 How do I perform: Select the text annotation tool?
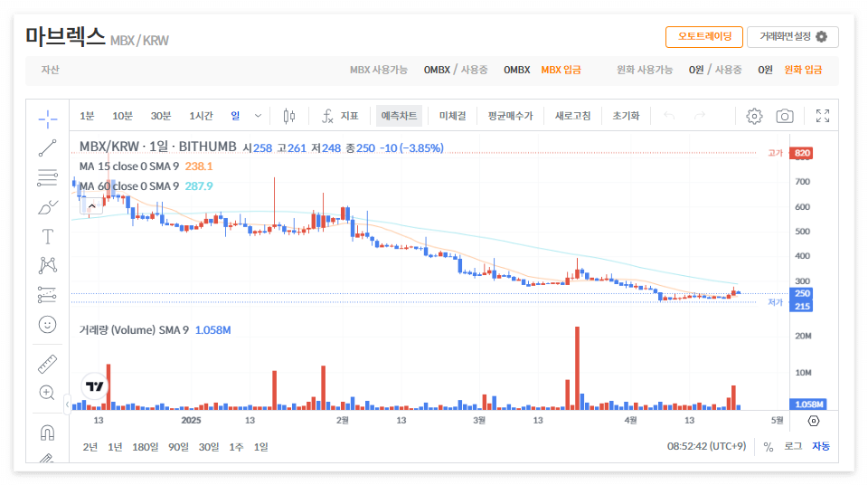click(48, 237)
